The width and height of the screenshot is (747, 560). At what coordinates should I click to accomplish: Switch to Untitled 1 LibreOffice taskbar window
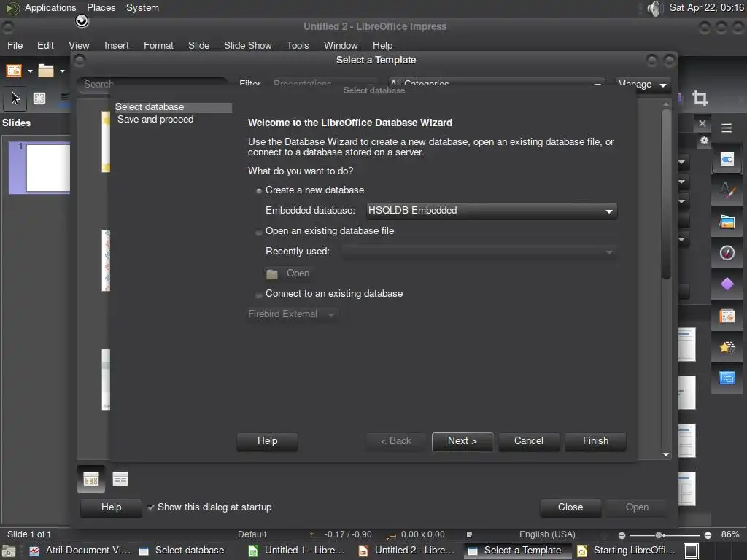coord(298,551)
